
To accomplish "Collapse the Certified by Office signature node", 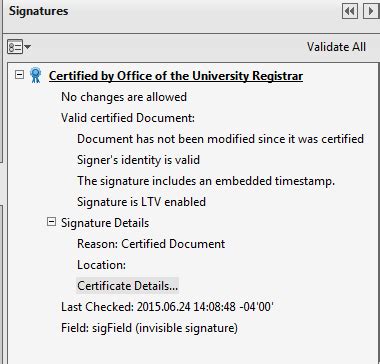I will 20,75.
